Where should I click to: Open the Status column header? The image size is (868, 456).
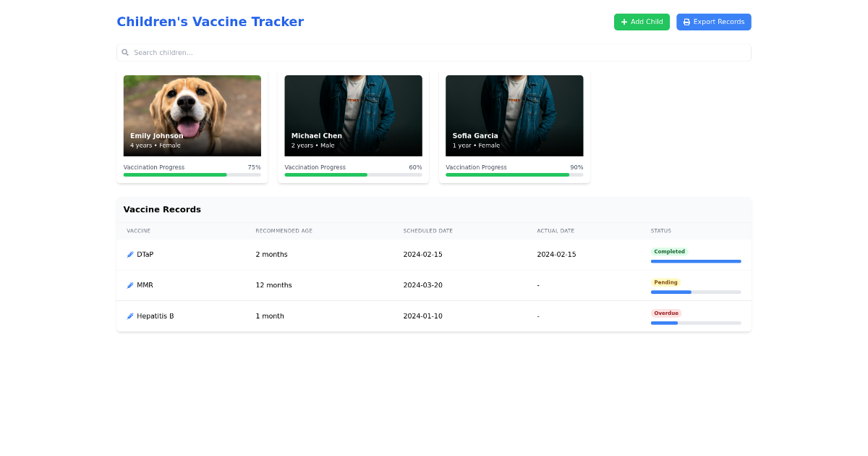(x=660, y=230)
